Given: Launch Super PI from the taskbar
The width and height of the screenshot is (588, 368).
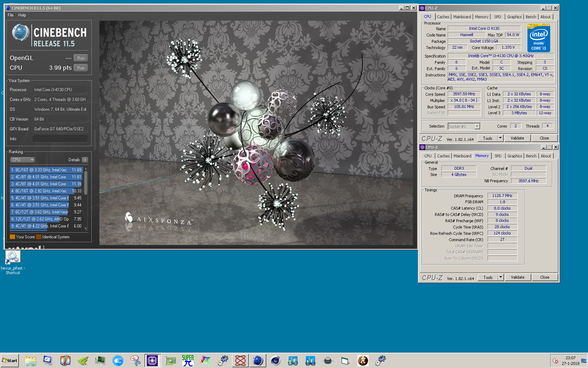Looking at the screenshot, I should click(x=188, y=361).
